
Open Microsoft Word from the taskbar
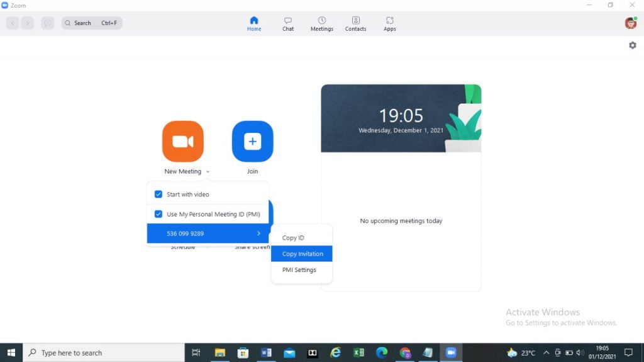coord(266,353)
